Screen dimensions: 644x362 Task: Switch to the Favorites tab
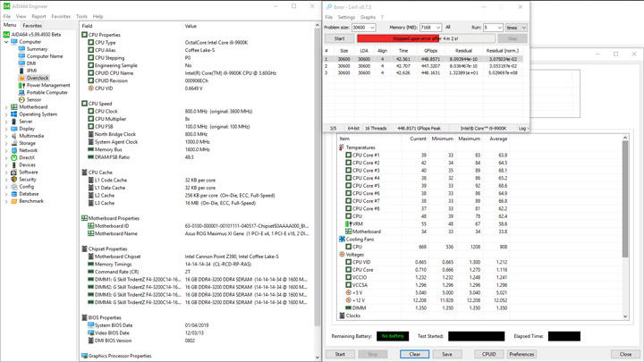tap(32, 25)
